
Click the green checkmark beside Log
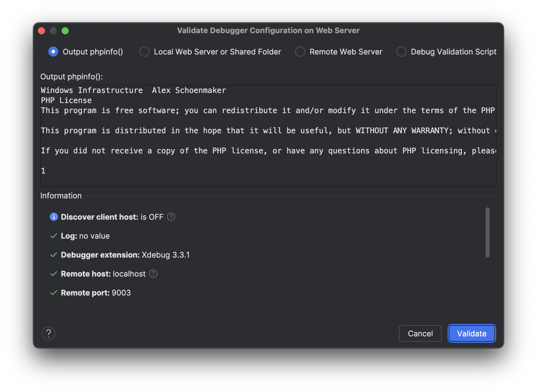coord(54,236)
